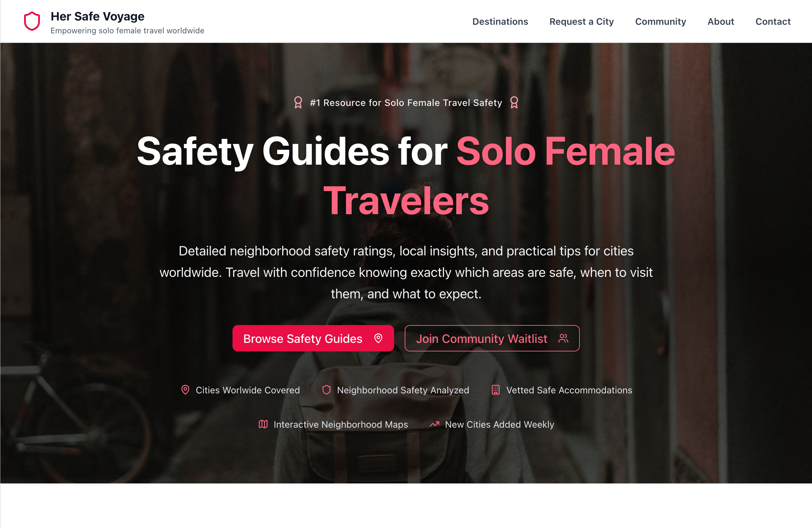Click the Her Safe Voyage site title
Screen dimensions: 812x528
98,16
